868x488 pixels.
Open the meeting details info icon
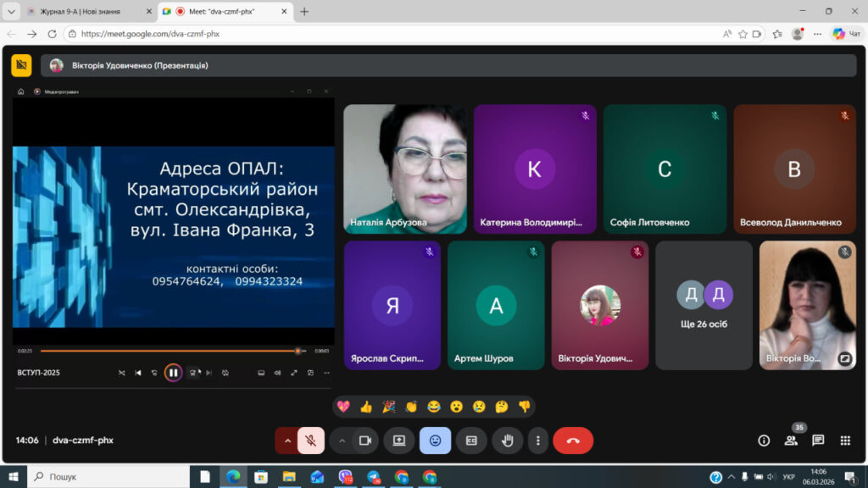point(764,441)
